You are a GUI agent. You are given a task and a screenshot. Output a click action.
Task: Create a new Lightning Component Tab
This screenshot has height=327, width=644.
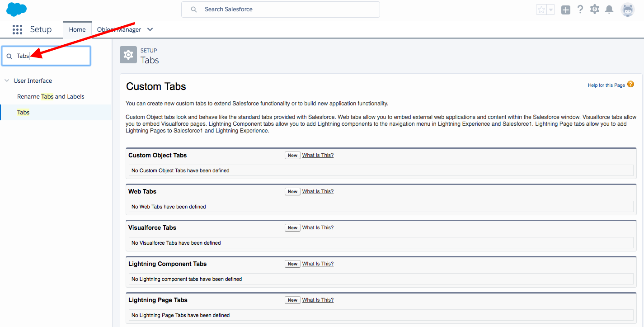(x=293, y=264)
